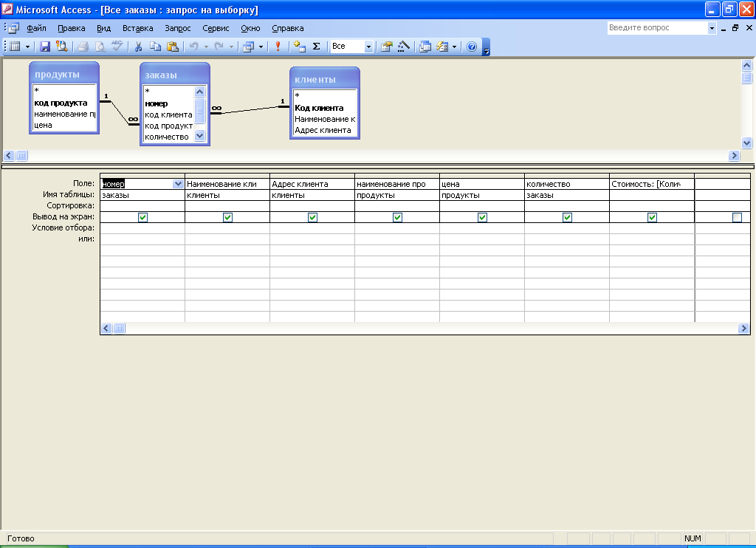This screenshot has width=756, height=548.
Task: Click the Database Window icon
Action: pos(425,47)
